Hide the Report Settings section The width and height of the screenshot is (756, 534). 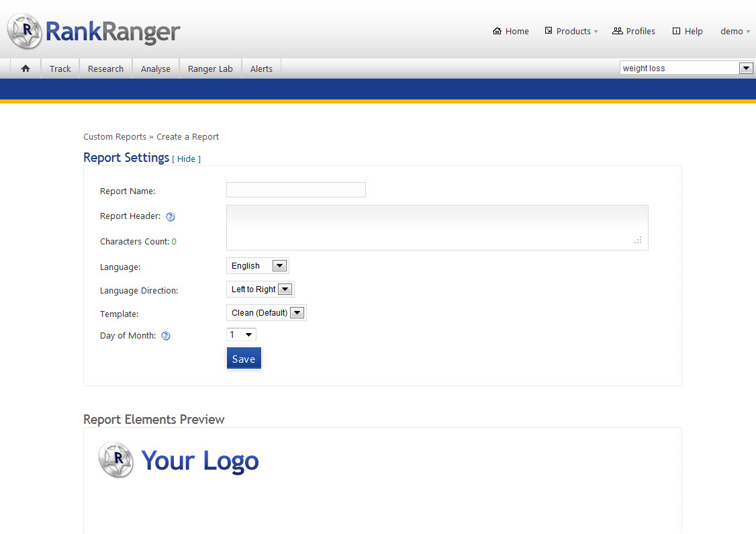[x=186, y=159]
